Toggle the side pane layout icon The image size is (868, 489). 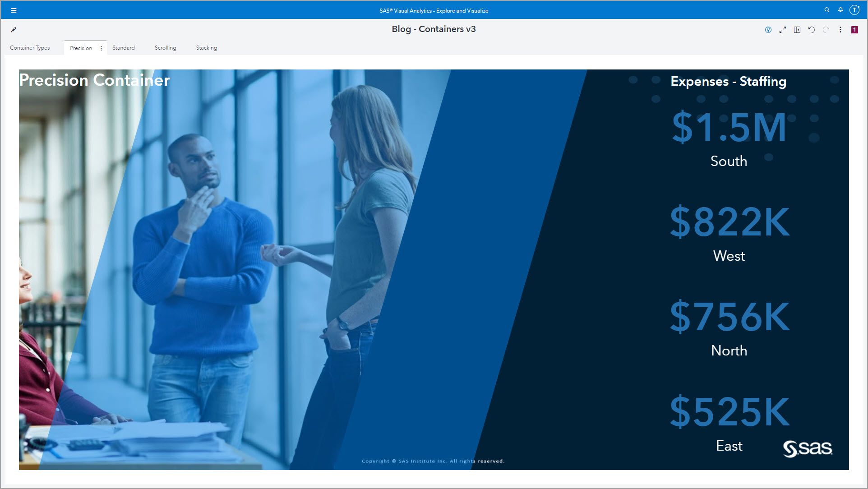(x=797, y=30)
